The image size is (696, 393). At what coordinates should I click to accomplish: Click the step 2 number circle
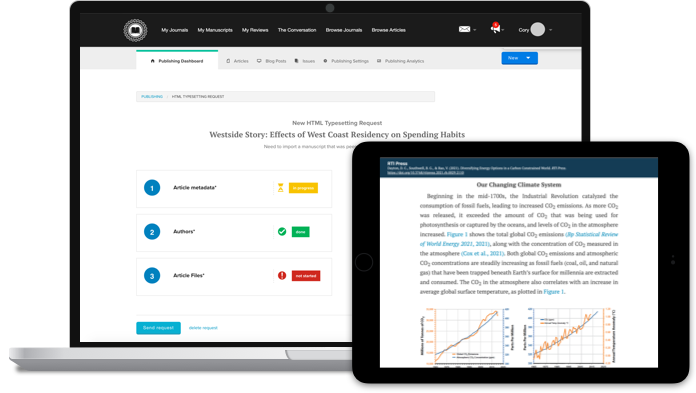(x=152, y=232)
